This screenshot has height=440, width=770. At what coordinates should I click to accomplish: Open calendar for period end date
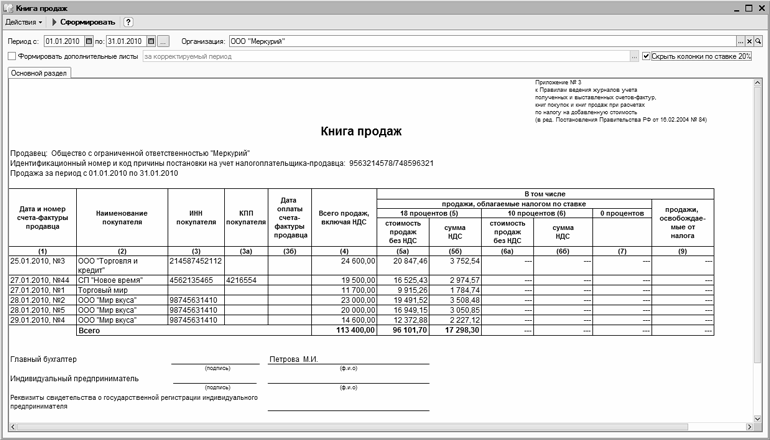[x=150, y=41]
